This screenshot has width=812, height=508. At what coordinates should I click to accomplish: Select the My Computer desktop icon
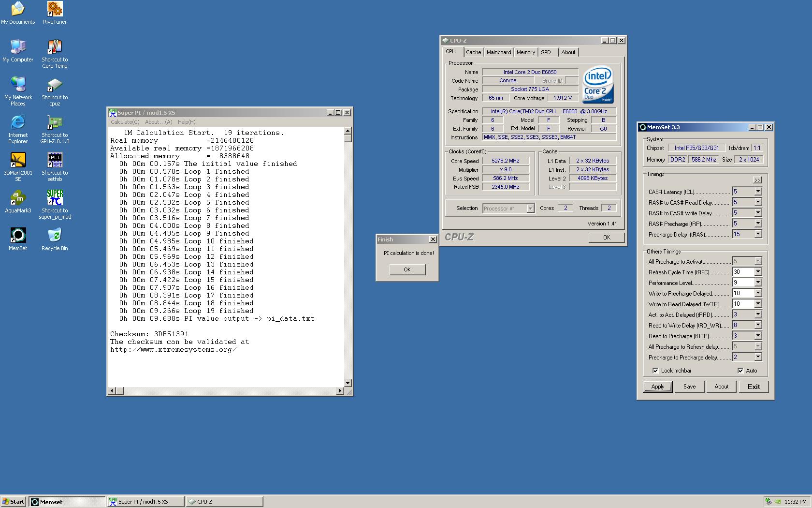click(x=18, y=50)
